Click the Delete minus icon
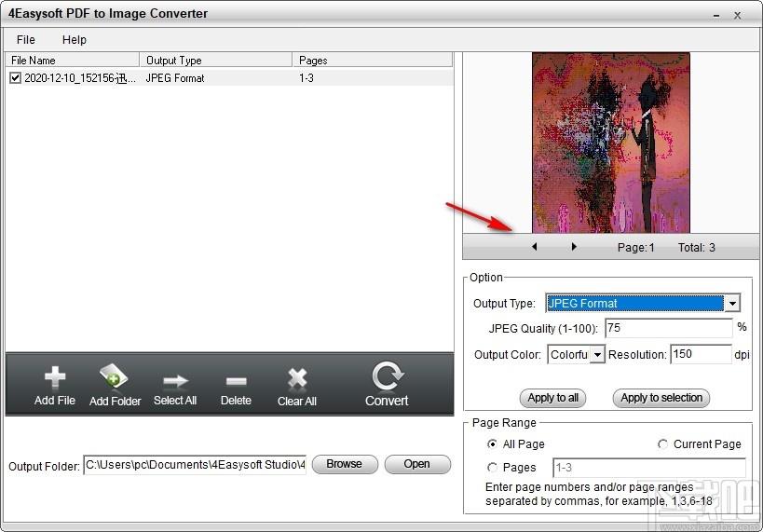The height and width of the screenshot is (532, 763). pyautogui.click(x=236, y=380)
